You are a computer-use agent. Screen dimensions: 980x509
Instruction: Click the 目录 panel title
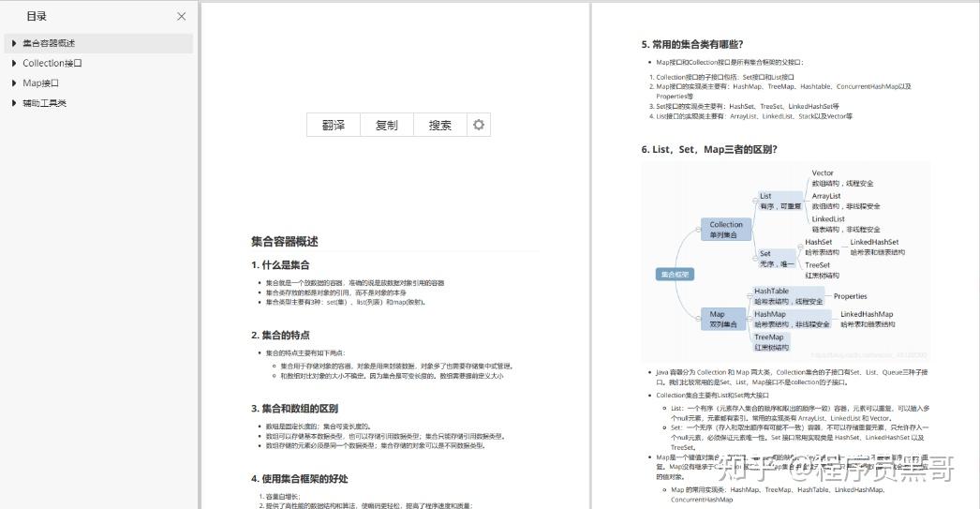pyautogui.click(x=37, y=16)
